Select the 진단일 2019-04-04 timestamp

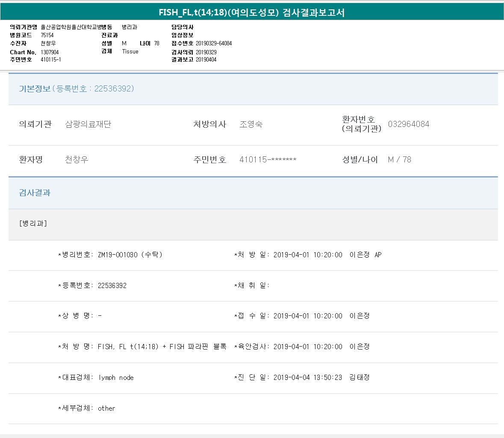pos(308,378)
